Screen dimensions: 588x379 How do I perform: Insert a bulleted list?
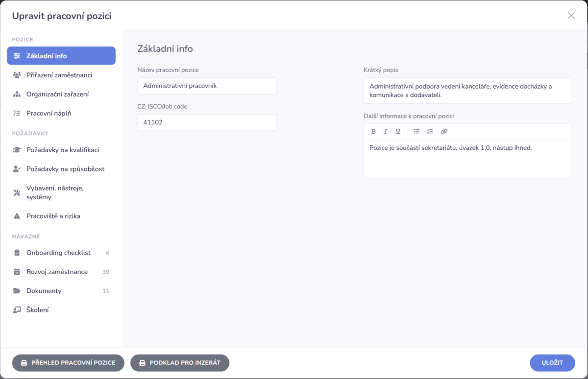pyautogui.click(x=416, y=131)
